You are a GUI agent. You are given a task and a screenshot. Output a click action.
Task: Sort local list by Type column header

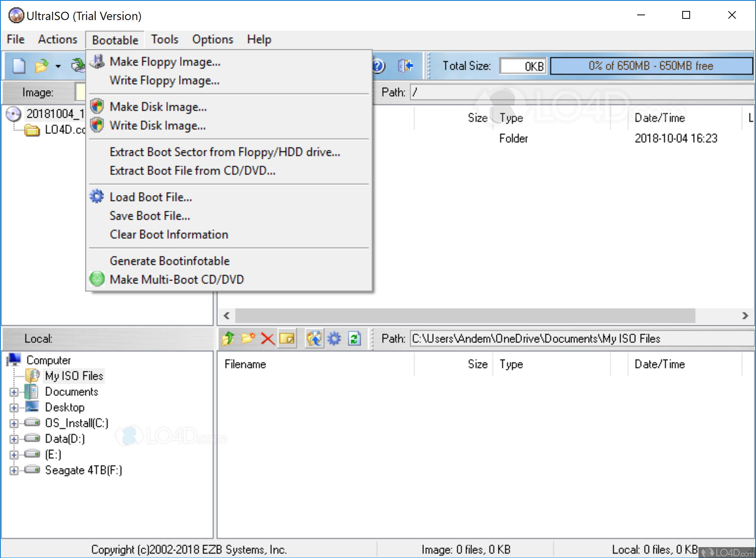pos(552,364)
